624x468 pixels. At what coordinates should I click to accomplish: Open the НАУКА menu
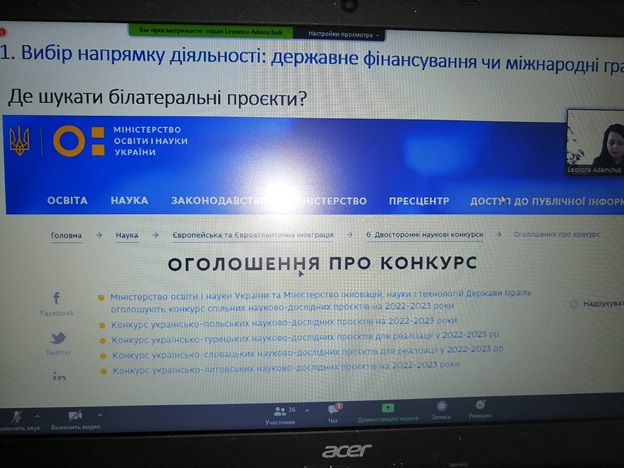pyautogui.click(x=129, y=200)
